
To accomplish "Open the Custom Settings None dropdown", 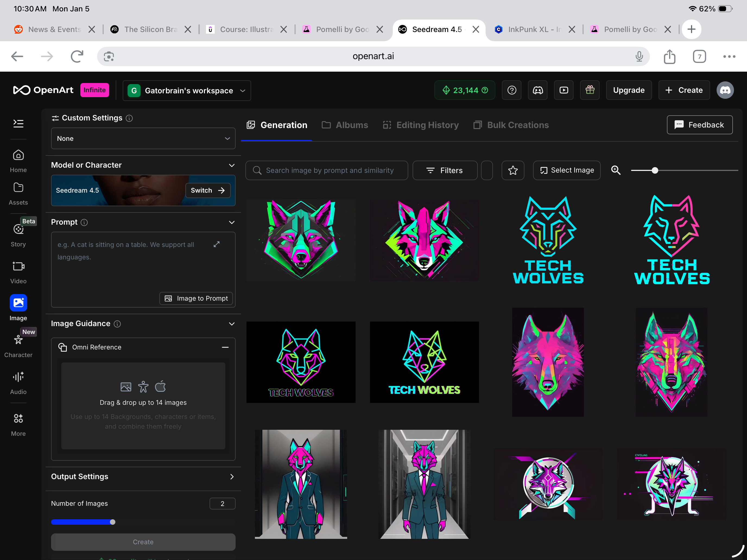I will (x=143, y=138).
